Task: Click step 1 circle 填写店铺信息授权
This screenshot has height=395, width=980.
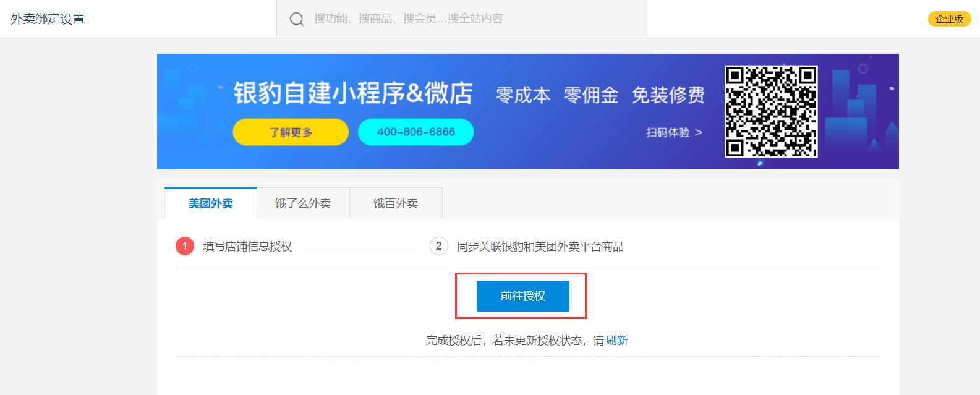Action: 183,246
